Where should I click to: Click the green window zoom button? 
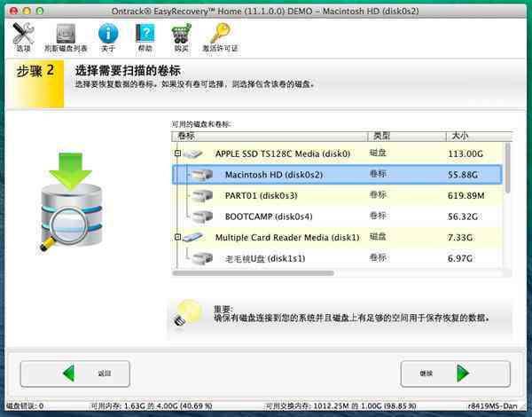40,11
